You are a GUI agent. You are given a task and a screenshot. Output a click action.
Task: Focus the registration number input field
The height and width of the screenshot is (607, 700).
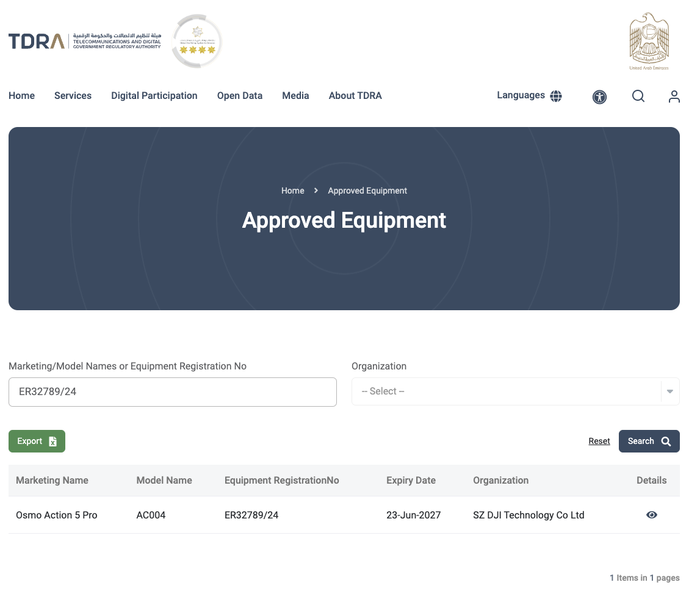pyautogui.click(x=172, y=392)
